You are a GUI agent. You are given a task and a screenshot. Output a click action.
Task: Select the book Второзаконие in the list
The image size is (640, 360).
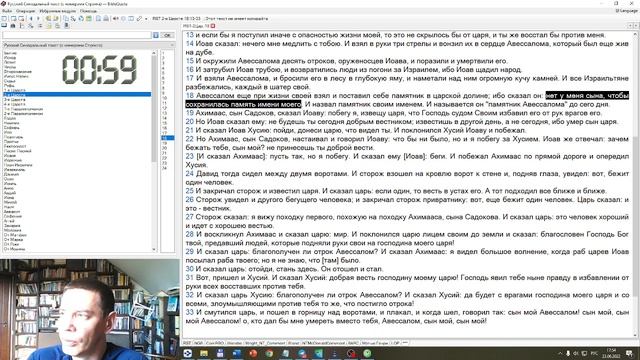18,71
